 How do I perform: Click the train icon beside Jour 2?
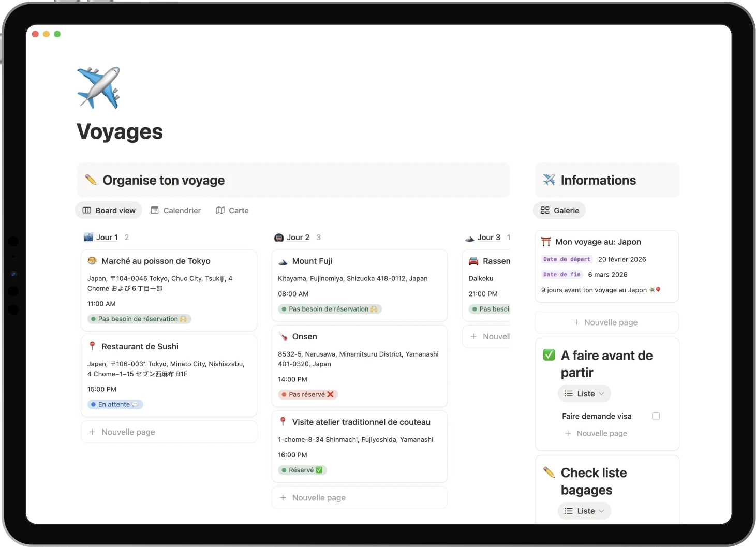(x=279, y=238)
